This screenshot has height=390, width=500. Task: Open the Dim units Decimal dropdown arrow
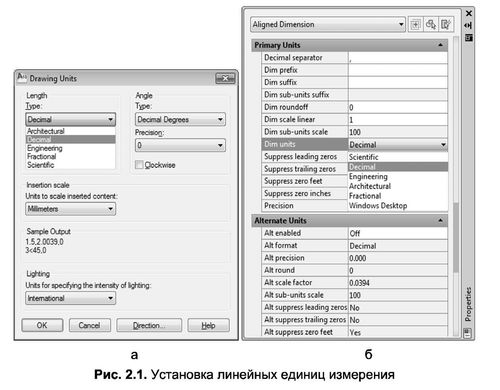443,145
